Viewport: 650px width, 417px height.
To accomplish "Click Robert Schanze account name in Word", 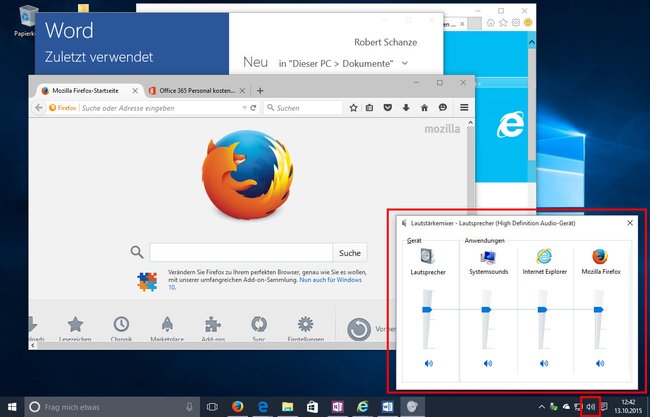I will 386,42.
